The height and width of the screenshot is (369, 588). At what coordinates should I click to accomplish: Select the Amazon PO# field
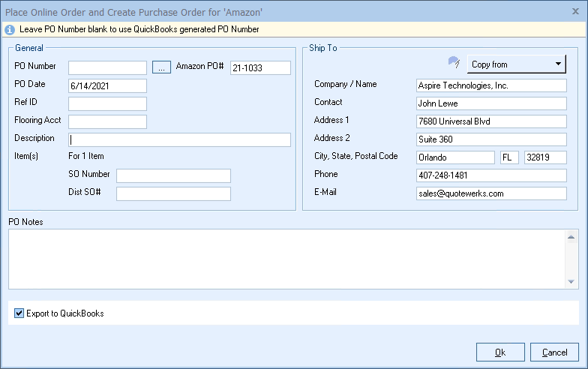260,67
